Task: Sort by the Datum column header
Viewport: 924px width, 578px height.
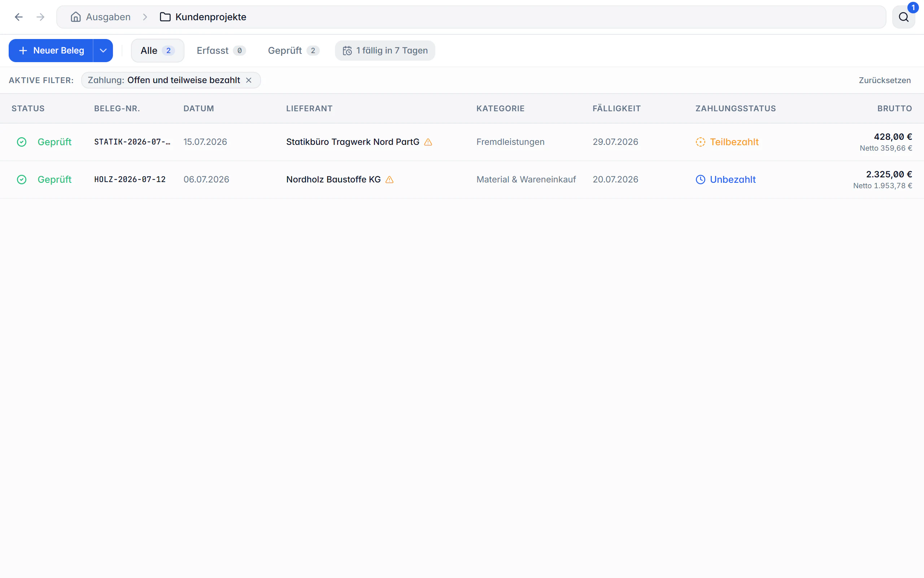Action: point(199,109)
